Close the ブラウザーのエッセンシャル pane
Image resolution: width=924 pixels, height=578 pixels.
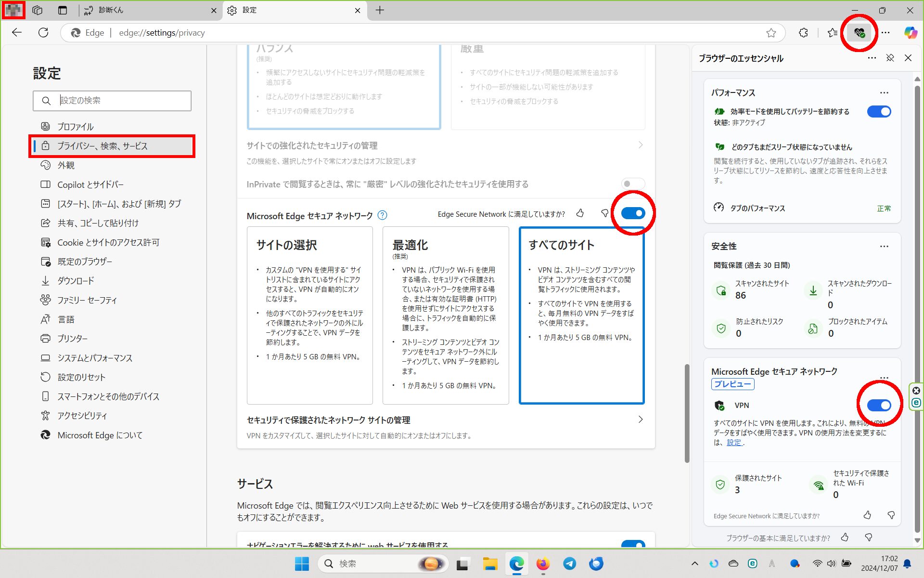point(908,58)
